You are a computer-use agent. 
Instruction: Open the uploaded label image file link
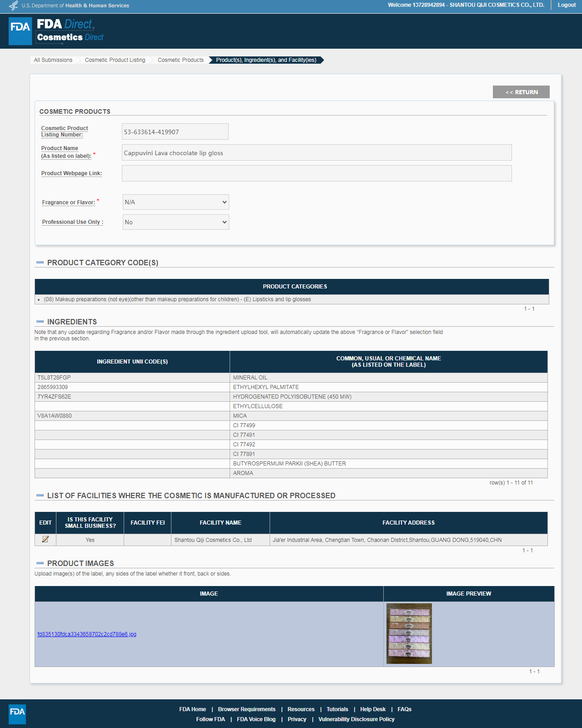pos(87,634)
